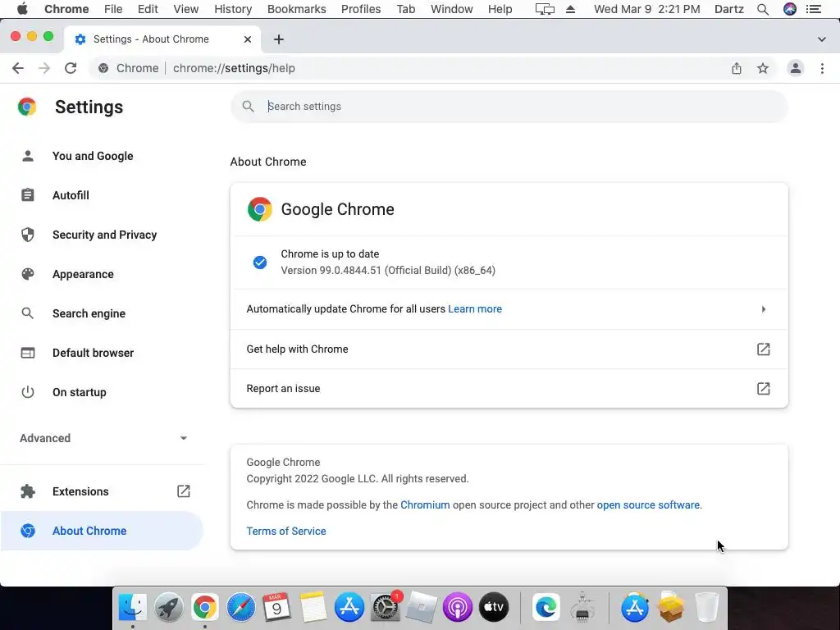Image resolution: width=840 pixels, height=630 pixels.
Task: Open the Window menu
Action: [452, 9]
